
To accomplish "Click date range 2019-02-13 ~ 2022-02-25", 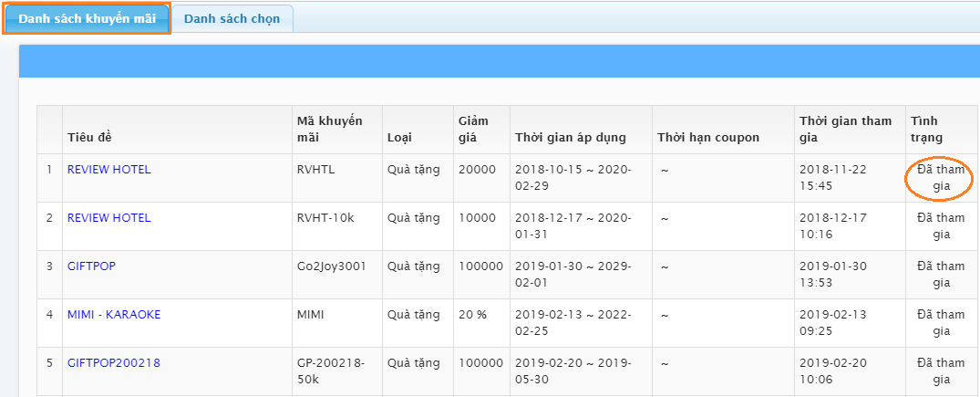I will [x=573, y=322].
